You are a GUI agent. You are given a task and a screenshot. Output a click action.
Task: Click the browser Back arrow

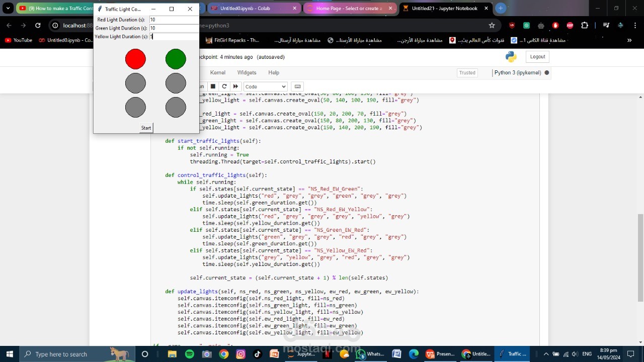coord(9,25)
